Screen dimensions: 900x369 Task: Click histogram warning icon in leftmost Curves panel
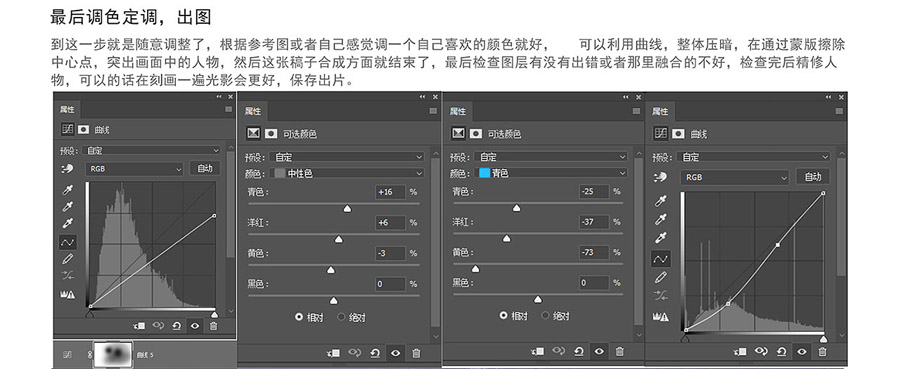coord(68,294)
